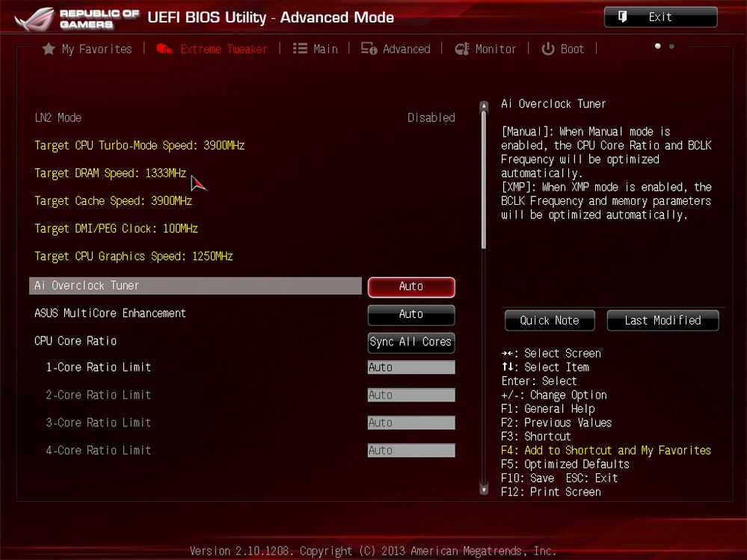Image resolution: width=747 pixels, height=560 pixels.
Task: Click the Advanced tab's chip icon
Action: (369, 49)
